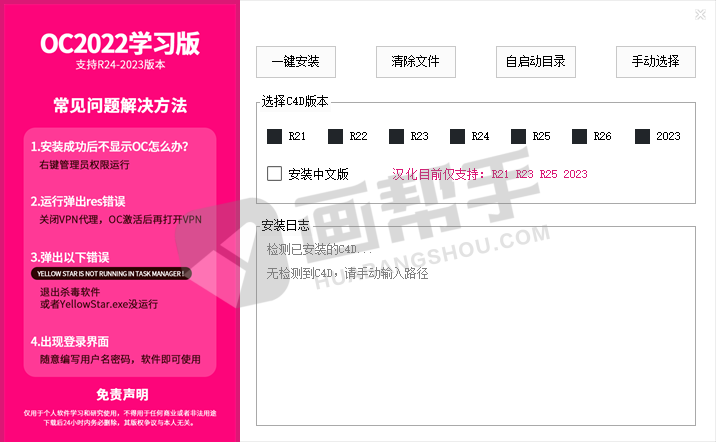
Task: Click the text 或者YellowStar.exe没运行
Action: point(99,304)
